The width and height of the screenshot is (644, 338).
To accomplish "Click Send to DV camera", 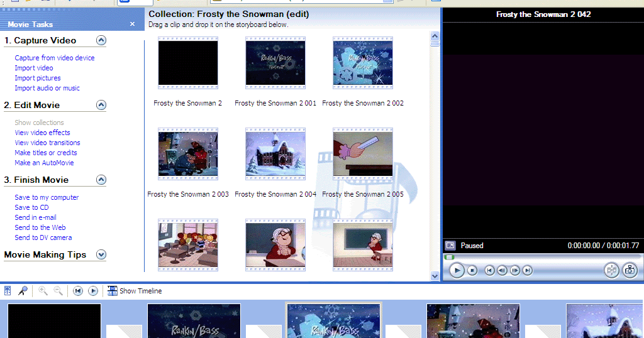I will coord(43,237).
